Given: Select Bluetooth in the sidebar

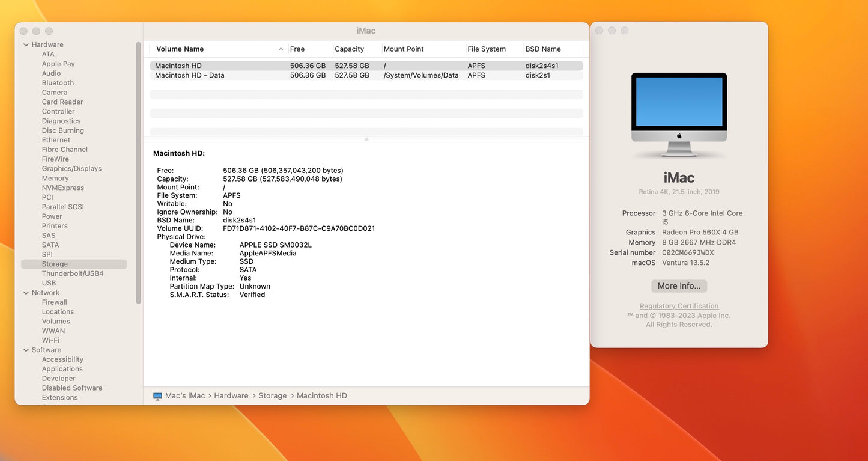Looking at the screenshot, I should pos(58,83).
